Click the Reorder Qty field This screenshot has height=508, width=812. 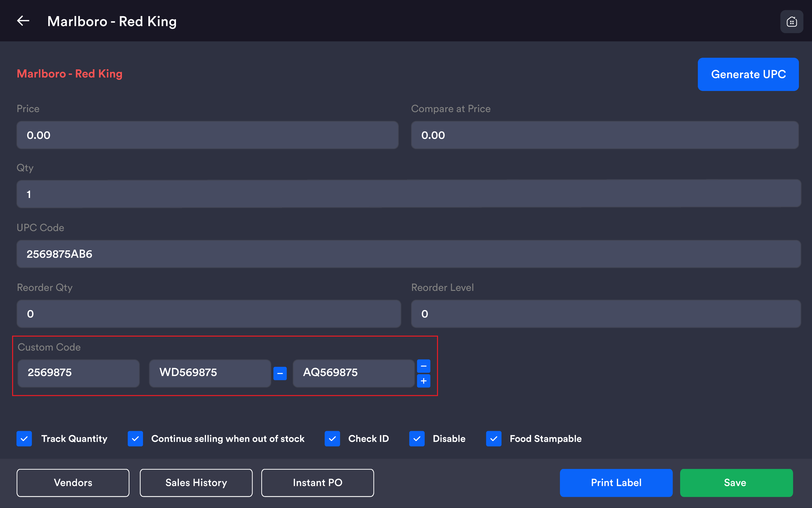209,313
